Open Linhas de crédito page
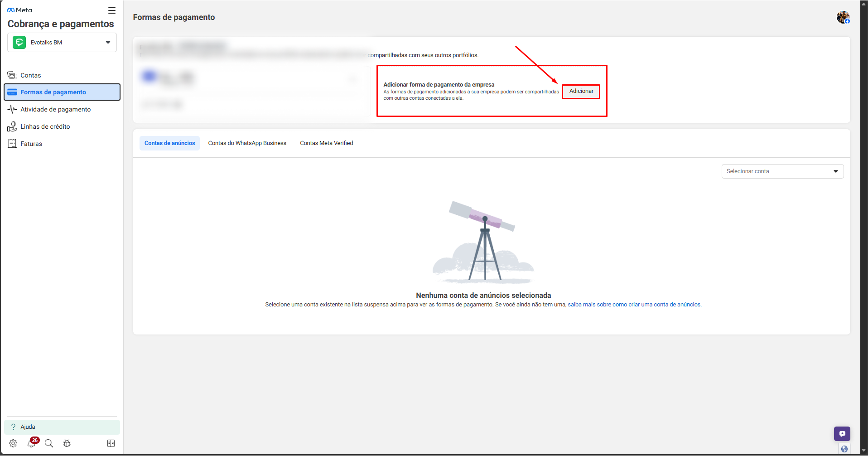This screenshot has width=868, height=456. [45, 126]
